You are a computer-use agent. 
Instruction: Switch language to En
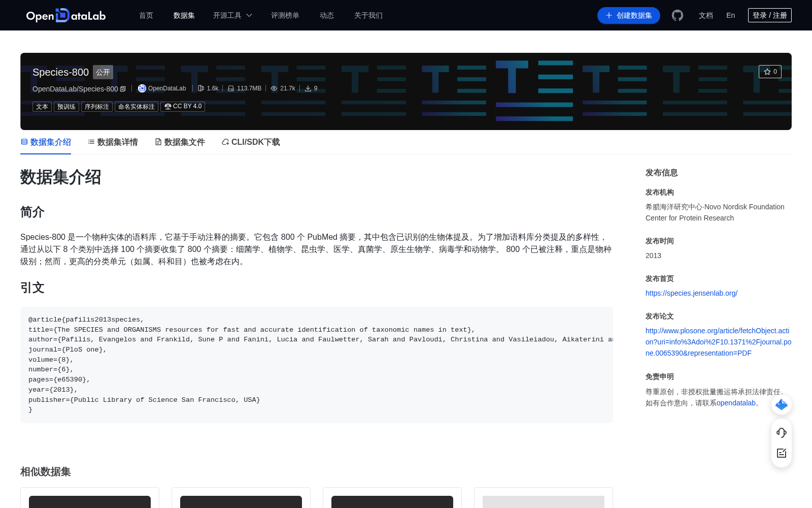pos(731,15)
